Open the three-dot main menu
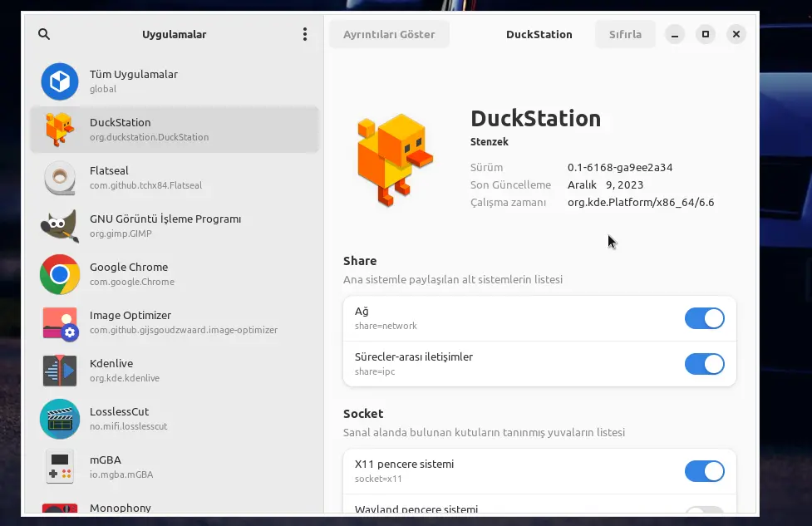Viewport: 812px width, 526px height. [305, 34]
